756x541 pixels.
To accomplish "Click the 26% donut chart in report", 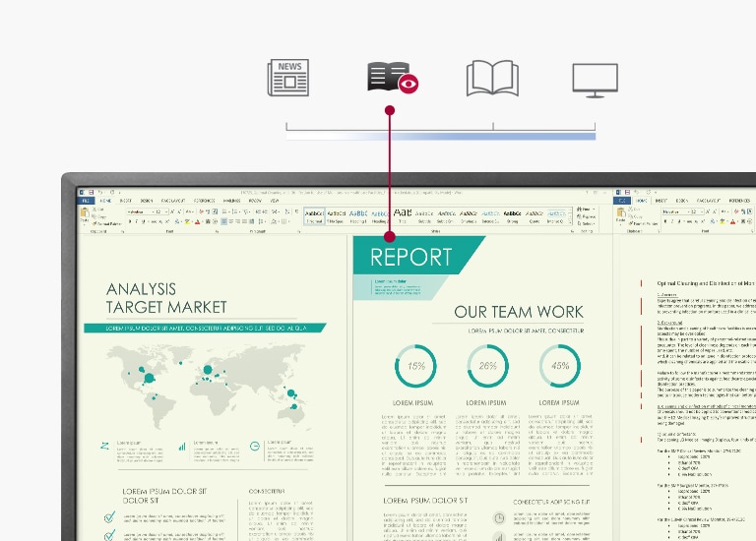I will [488, 366].
